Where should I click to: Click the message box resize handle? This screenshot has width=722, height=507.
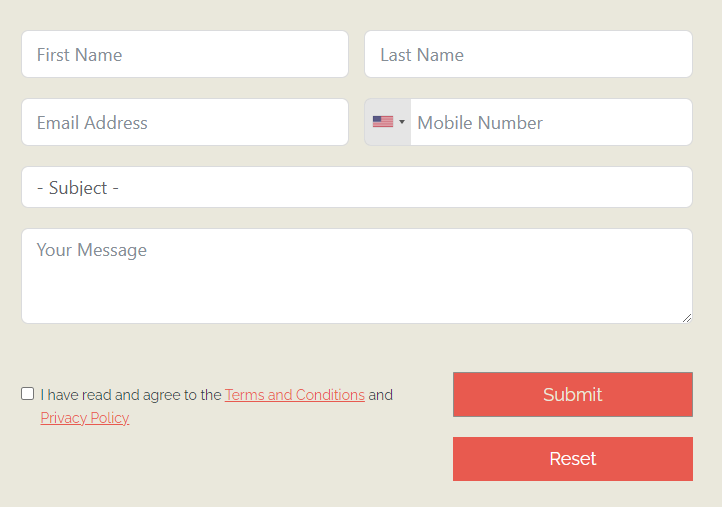click(687, 318)
